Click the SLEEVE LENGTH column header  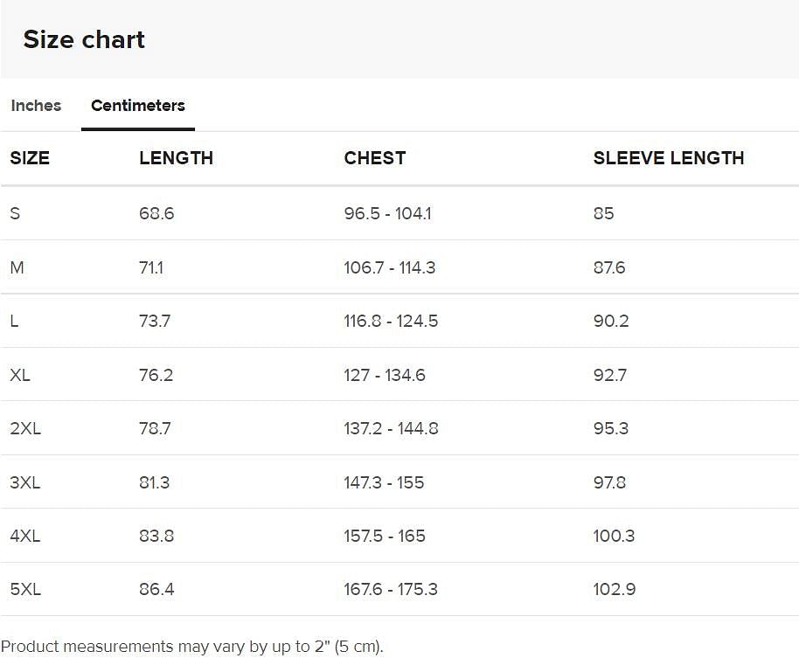pyautogui.click(x=669, y=158)
